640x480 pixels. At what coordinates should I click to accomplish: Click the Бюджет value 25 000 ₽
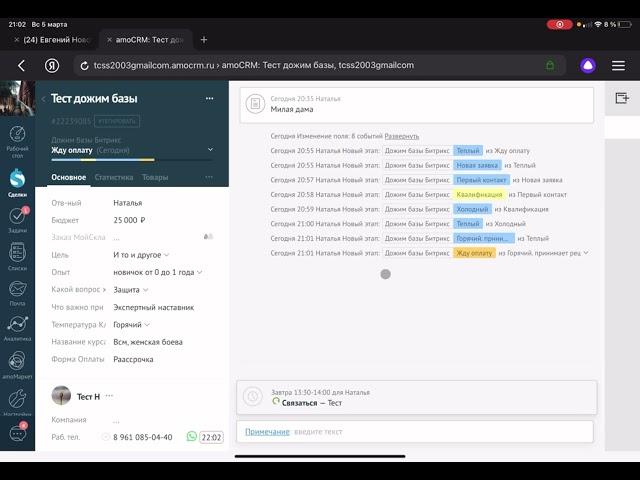(x=129, y=220)
